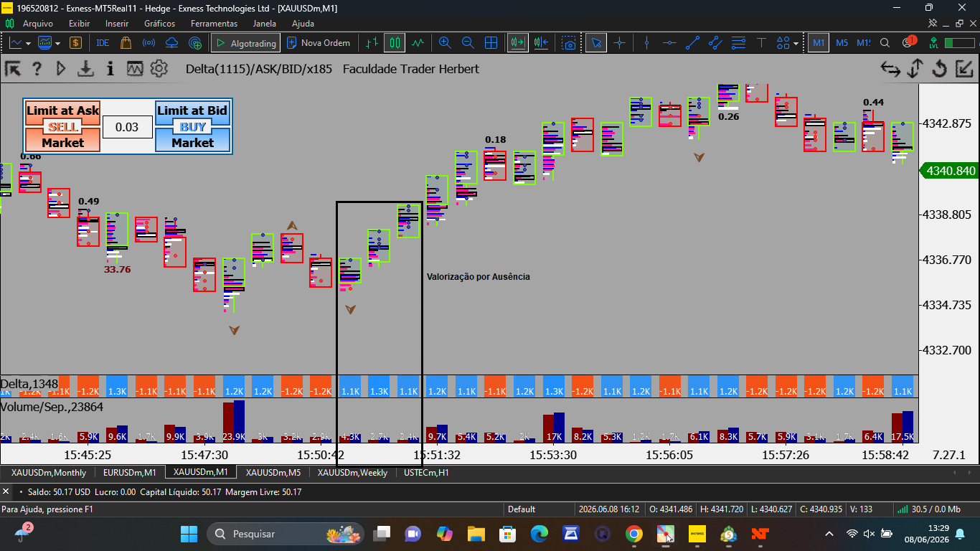
Task: Open the VPS cloud hosting icon
Action: point(172,43)
